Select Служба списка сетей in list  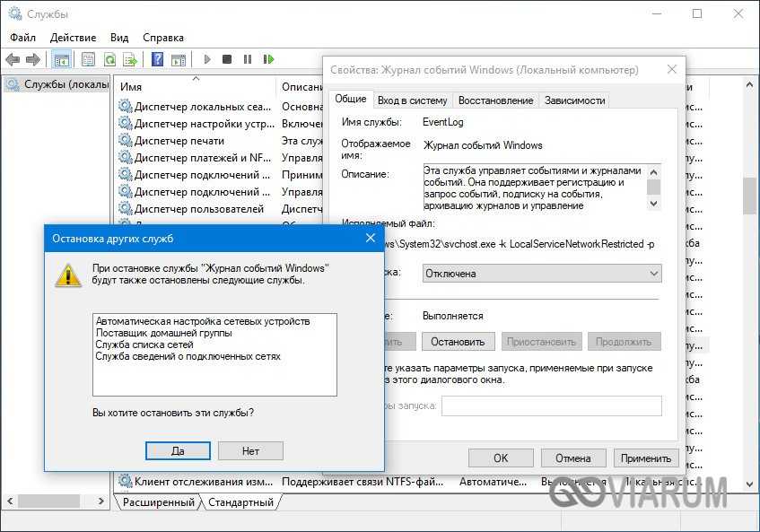(144, 344)
